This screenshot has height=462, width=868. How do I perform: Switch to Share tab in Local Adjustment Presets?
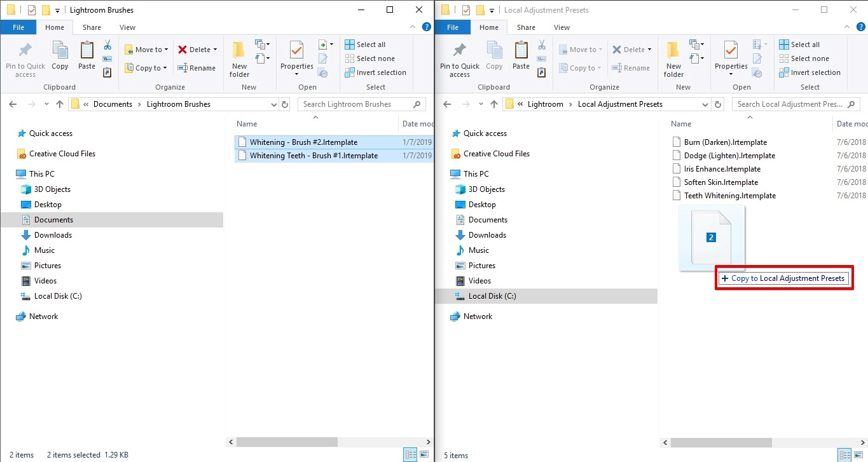tap(526, 27)
